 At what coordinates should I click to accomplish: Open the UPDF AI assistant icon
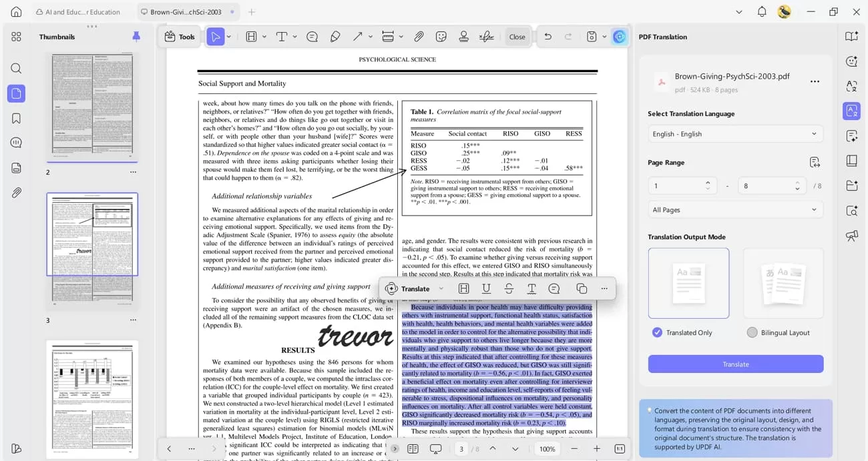tap(619, 37)
